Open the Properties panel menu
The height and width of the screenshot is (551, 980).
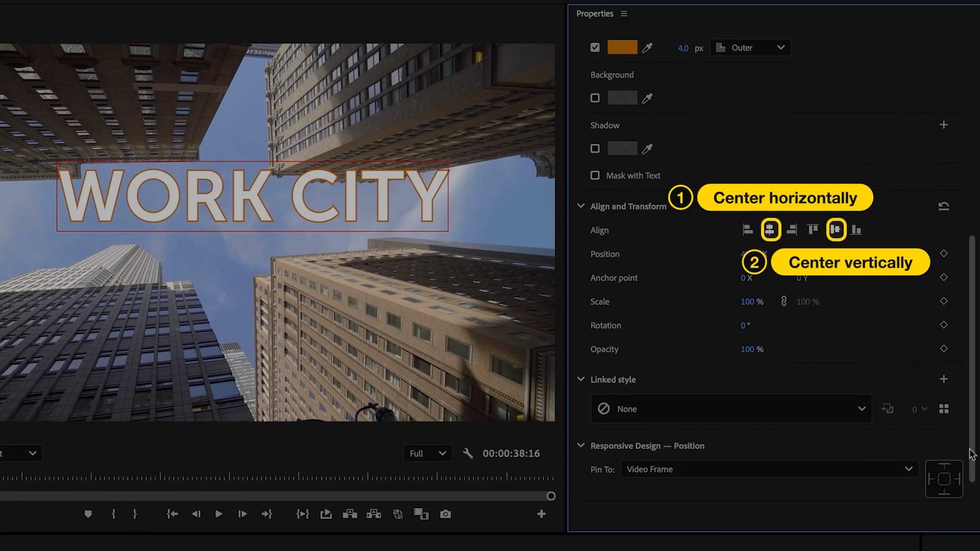pos(624,13)
